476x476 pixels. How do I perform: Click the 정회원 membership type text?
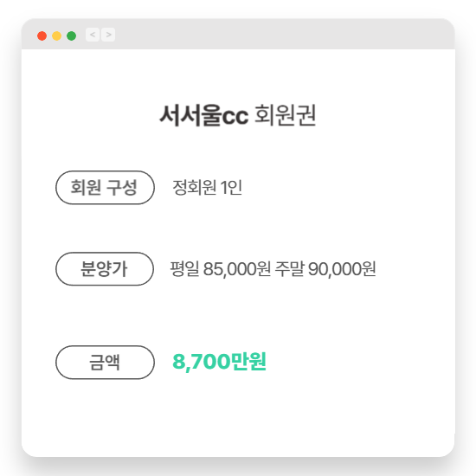(x=195, y=187)
